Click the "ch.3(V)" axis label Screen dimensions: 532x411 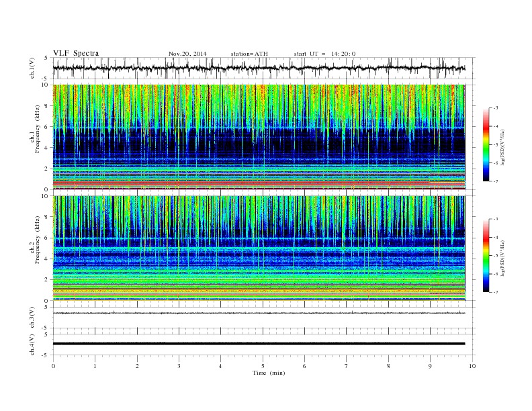pyautogui.click(x=32, y=318)
